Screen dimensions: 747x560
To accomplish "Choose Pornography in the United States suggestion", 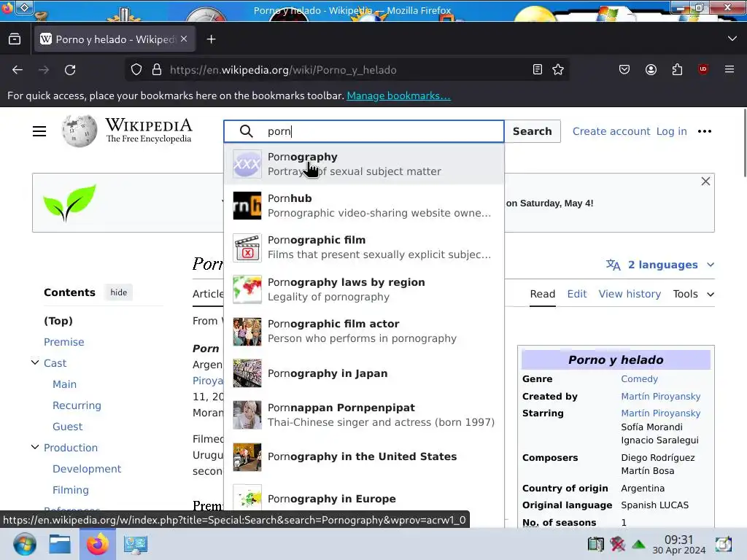I will point(364,456).
